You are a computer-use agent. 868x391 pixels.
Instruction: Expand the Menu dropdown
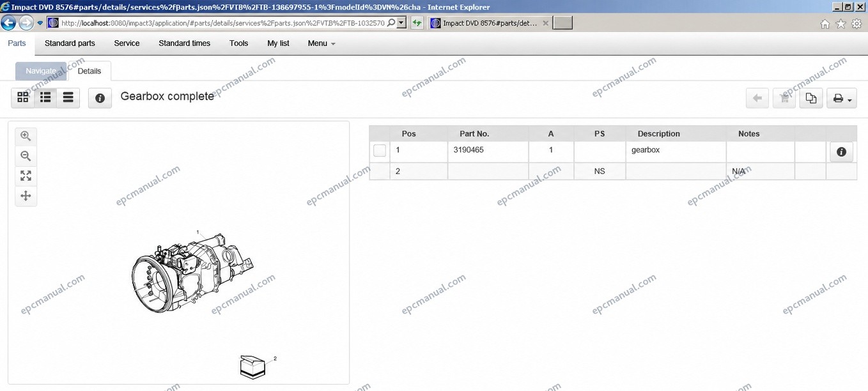(x=322, y=43)
